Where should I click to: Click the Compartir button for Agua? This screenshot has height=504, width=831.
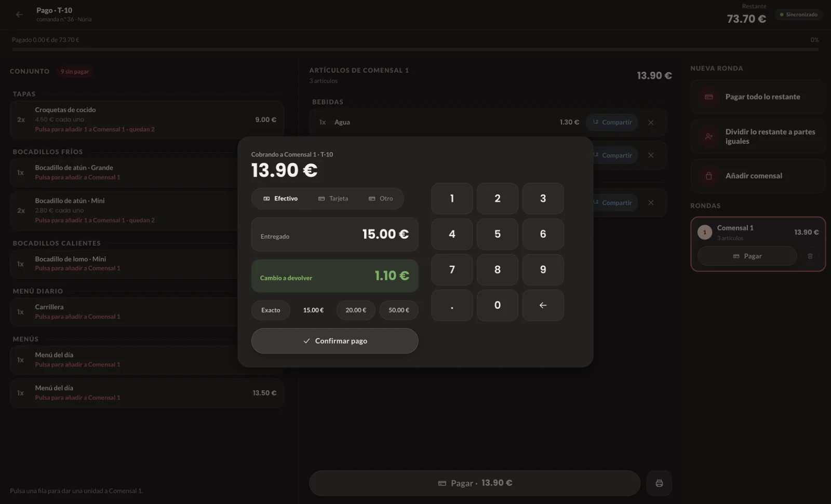[612, 122]
